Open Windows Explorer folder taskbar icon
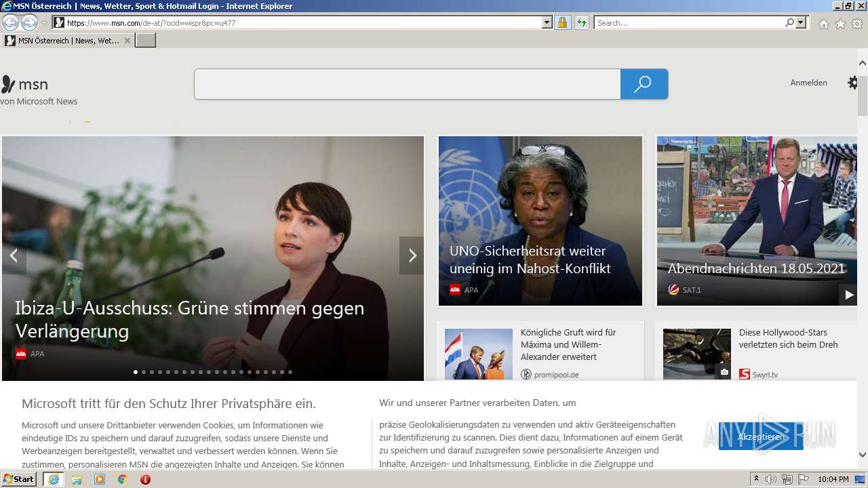The height and width of the screenshot is (488, 868). pos(77,479)
